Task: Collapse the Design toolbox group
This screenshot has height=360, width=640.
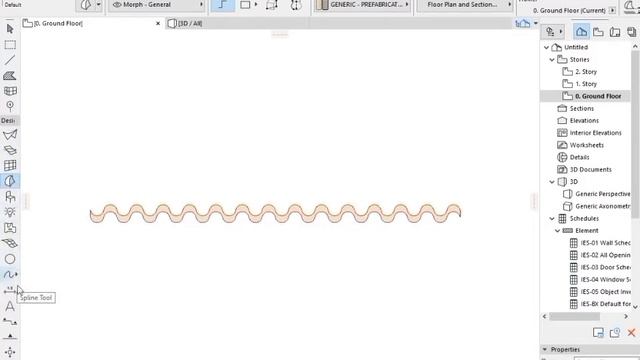Action: pos(9,120)
